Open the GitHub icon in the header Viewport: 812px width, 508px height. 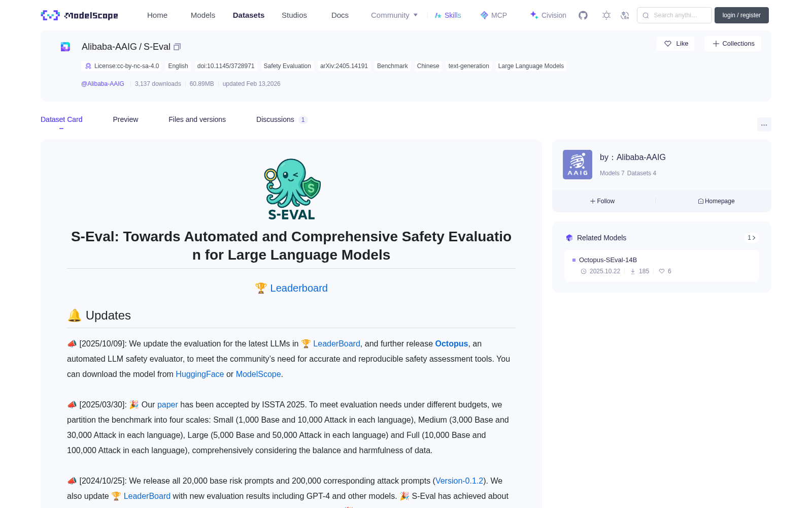[583, 15]
